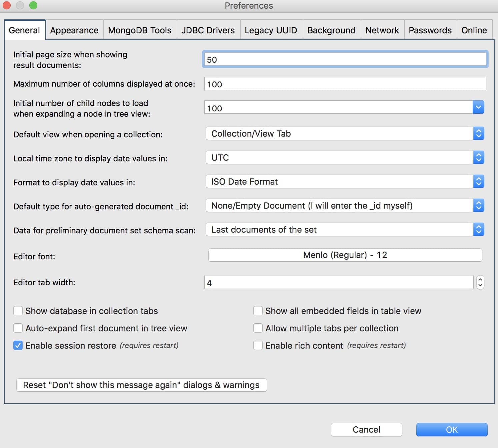Enable Show database in collection tabs
Viewport: 498px width, 448px height.
(18, 311)
